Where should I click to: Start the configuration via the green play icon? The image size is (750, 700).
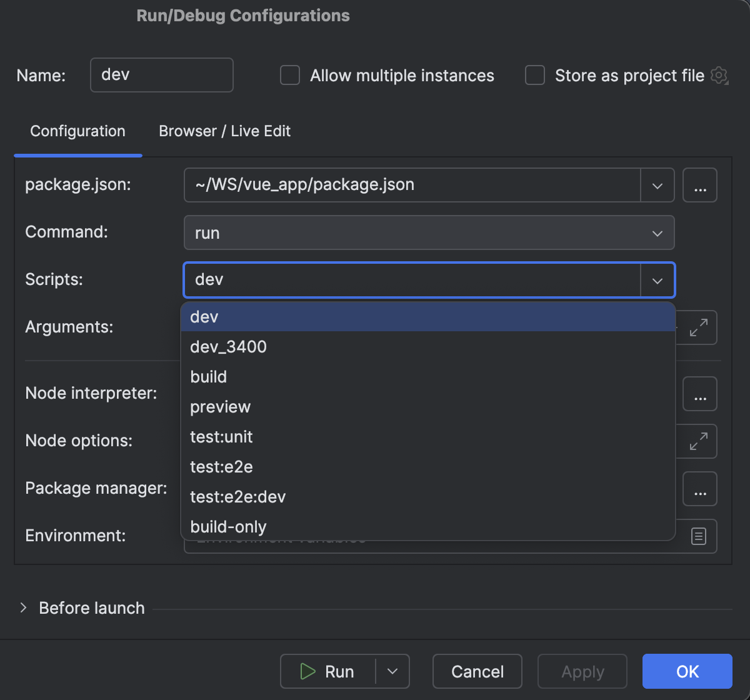pyautogui.click(x=307, y=671)
